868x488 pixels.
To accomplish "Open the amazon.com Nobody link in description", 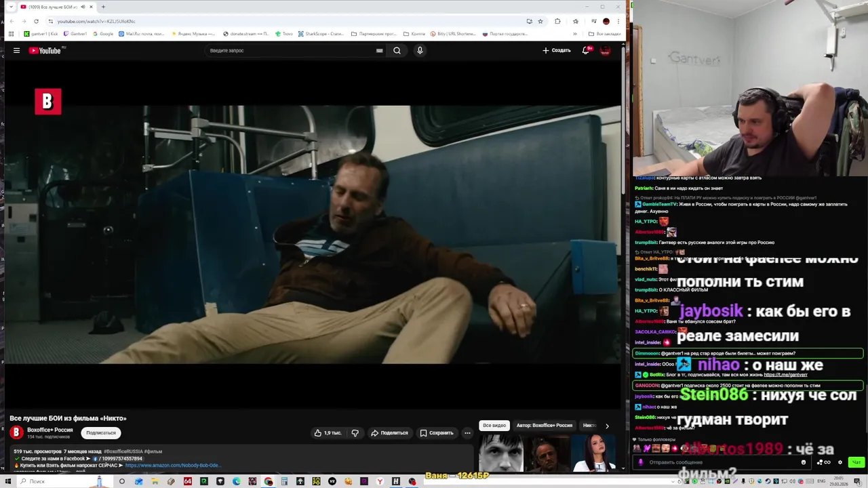I will (172, 466).
